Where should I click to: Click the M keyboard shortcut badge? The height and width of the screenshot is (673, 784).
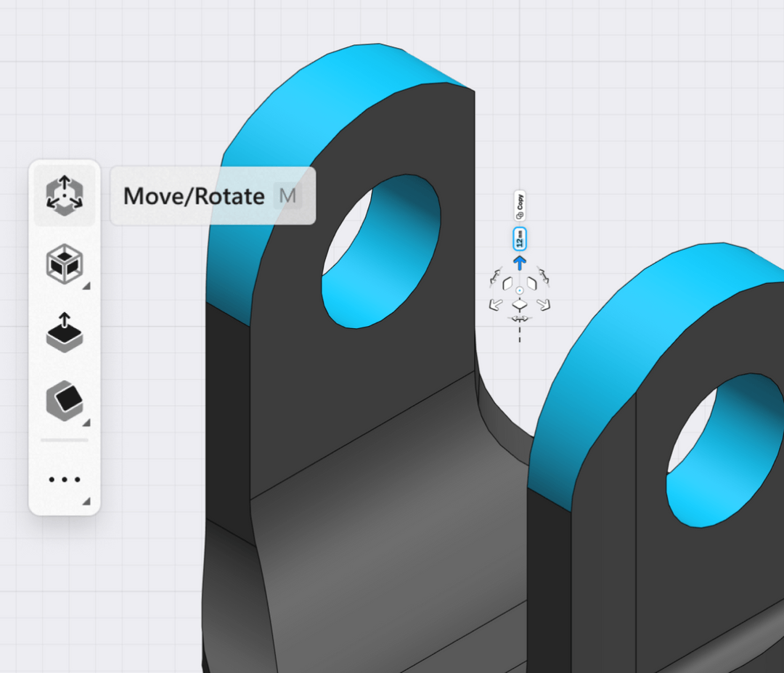287,195
